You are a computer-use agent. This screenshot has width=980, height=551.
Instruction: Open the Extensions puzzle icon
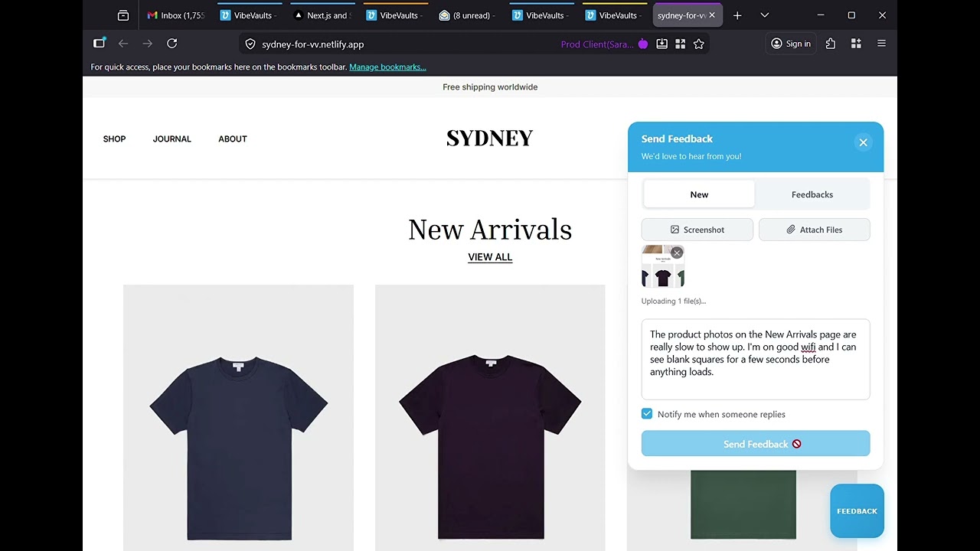point(831,44)
